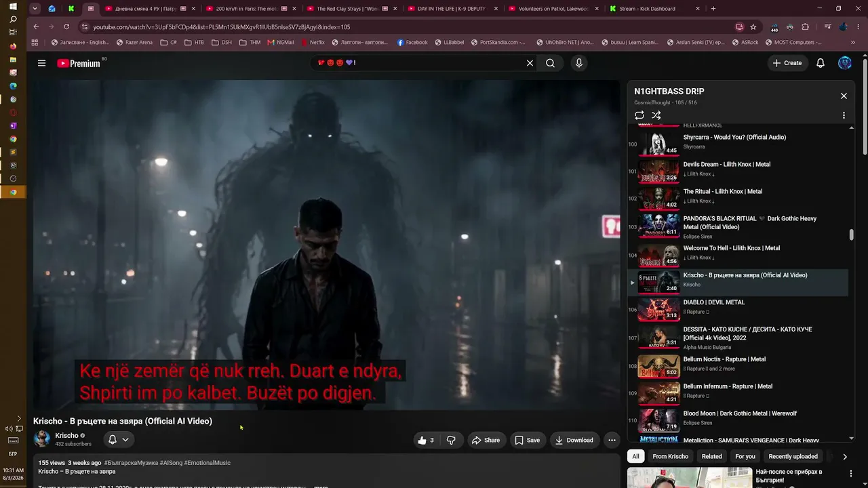Dislike the Krischo video
The width and height of the screenshot is (868, 488).
click(451, 440)
